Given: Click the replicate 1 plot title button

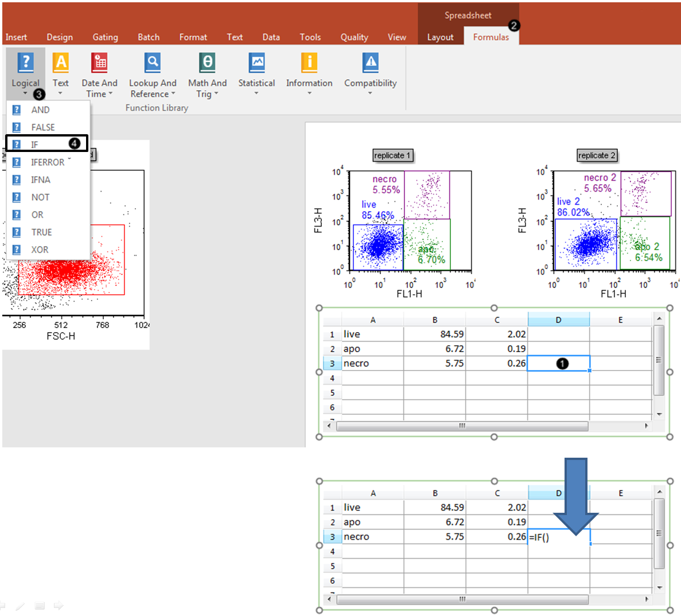Looking at the screenshot, I should [x=392, y=155].
